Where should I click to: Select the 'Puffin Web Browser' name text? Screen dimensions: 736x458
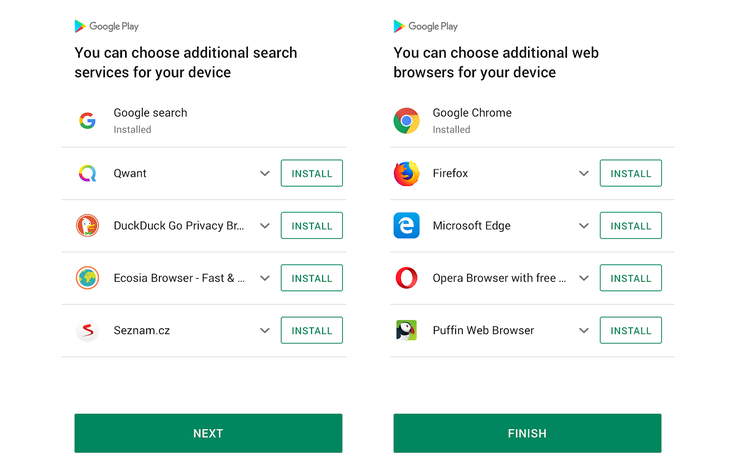pyautogui.click(x=483, y=330)
